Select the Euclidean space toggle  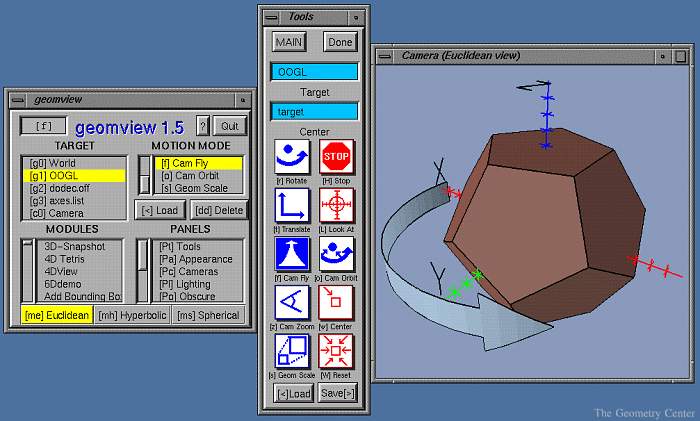pyautogui.click(x=58, y=315)
